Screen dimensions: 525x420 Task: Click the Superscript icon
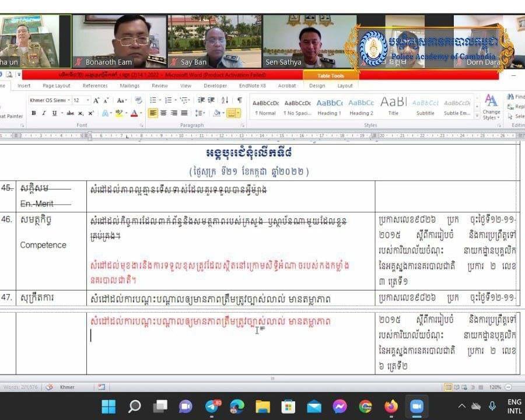pos(90,113)
